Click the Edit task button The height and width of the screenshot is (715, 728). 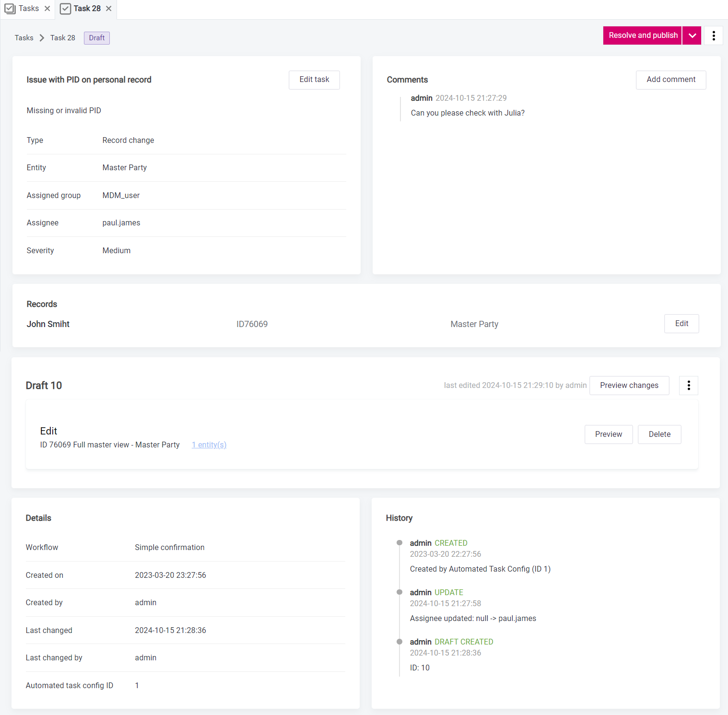coord(314,80)
